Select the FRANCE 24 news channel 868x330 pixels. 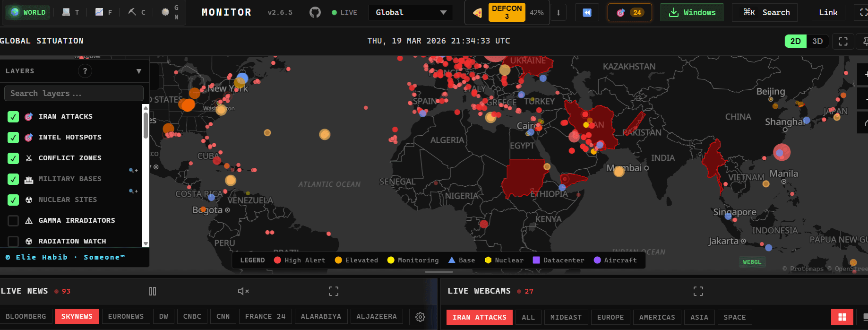pyautogui.click(x=265, y=316)
